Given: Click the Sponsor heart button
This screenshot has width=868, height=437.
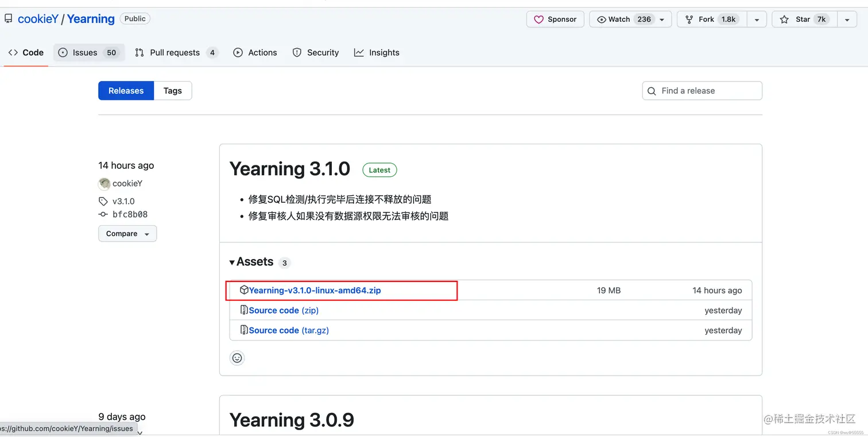Looking at the screenshot, I should (555, 19).
